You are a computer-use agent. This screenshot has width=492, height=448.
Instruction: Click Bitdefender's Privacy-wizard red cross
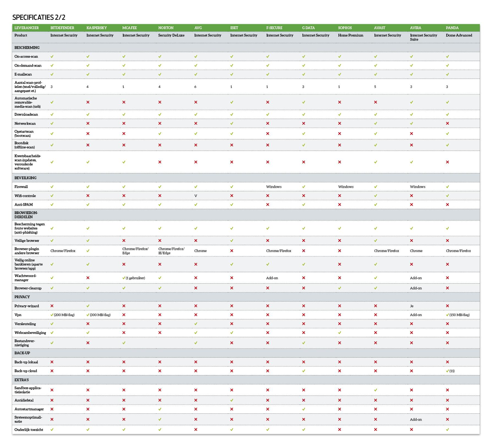coord(52,306)
